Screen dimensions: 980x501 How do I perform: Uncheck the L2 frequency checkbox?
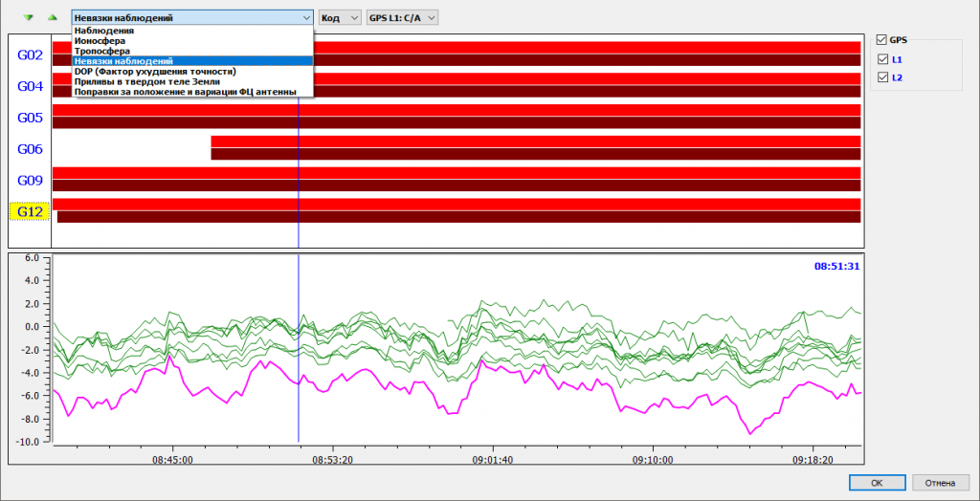coord(881,77)
